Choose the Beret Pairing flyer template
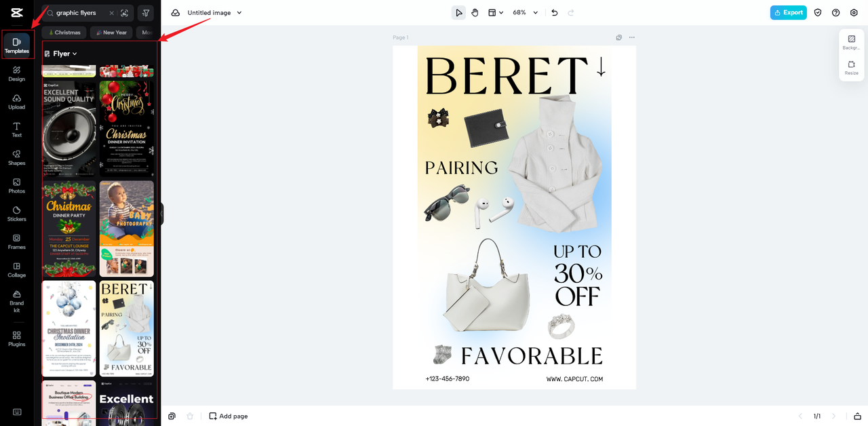The image size is (868, 426). [127, 328]
